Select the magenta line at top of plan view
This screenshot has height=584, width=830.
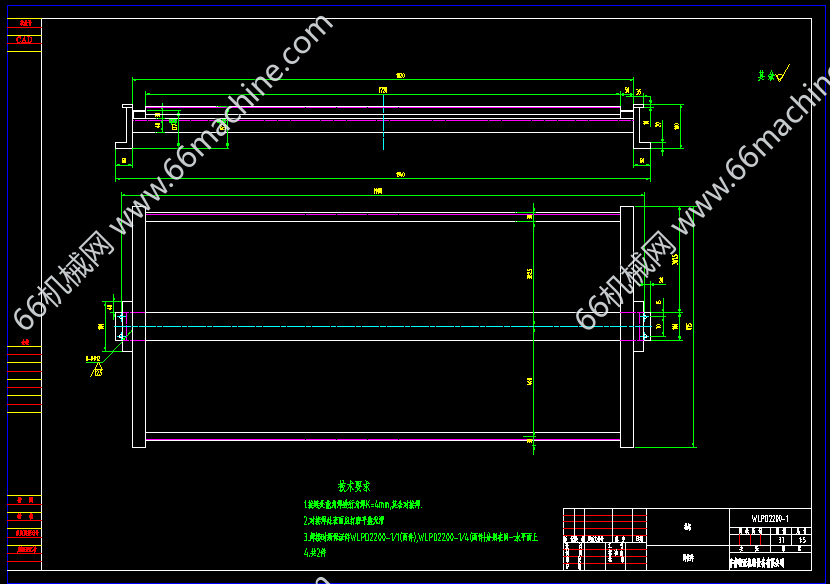click(x=380, y=214)
